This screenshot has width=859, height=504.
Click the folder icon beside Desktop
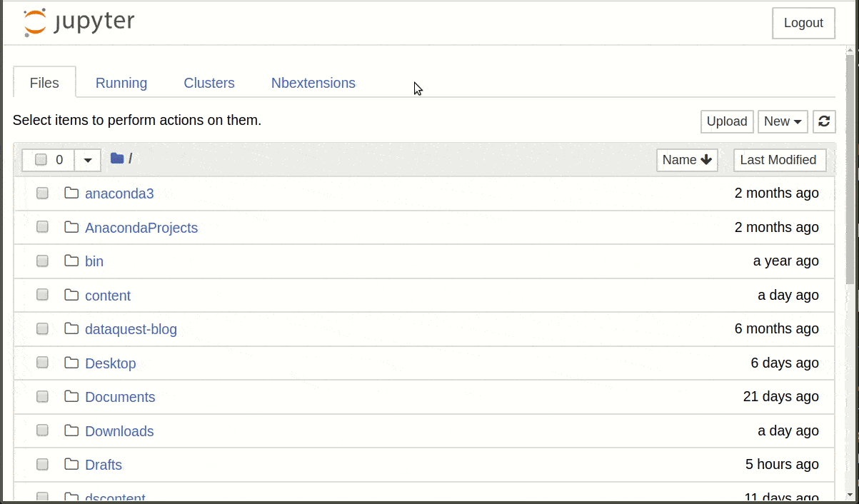(x=71, y=363)
